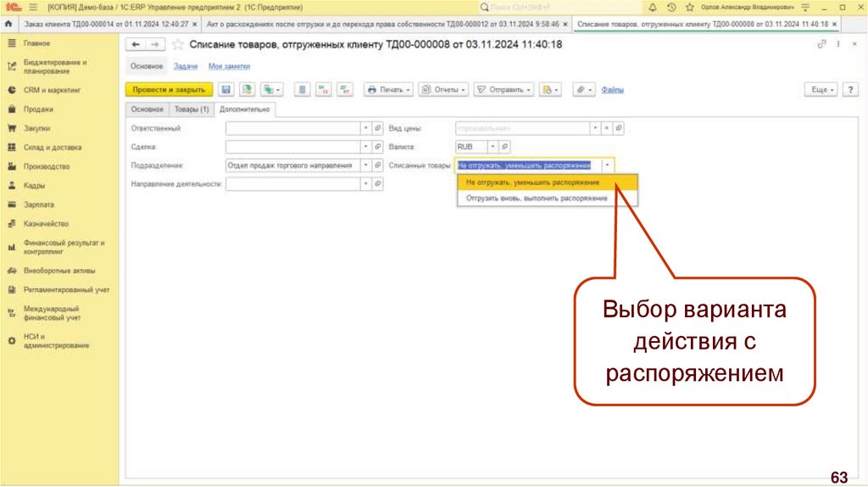Switch to the Основное form tab

tap(147, 109)
